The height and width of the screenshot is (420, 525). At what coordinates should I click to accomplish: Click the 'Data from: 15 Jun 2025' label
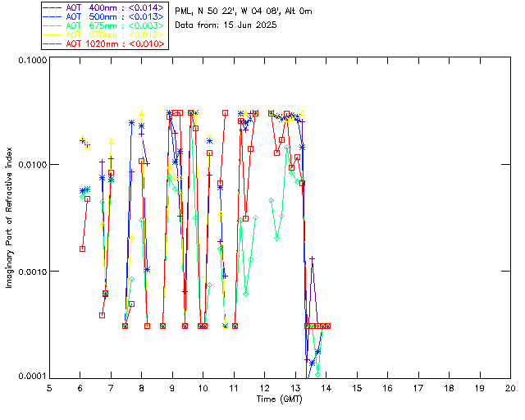pyautogui.click(x=226, y=25)
